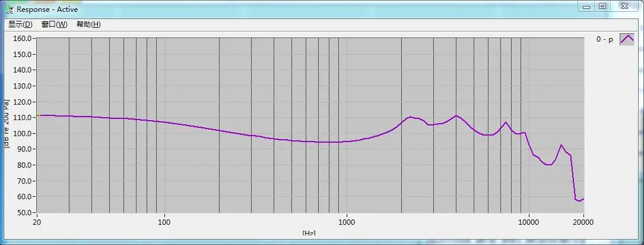Screen dimensions: 644x245
Task: Click the 110.0 y-axis label
Action: click(23, 118)
